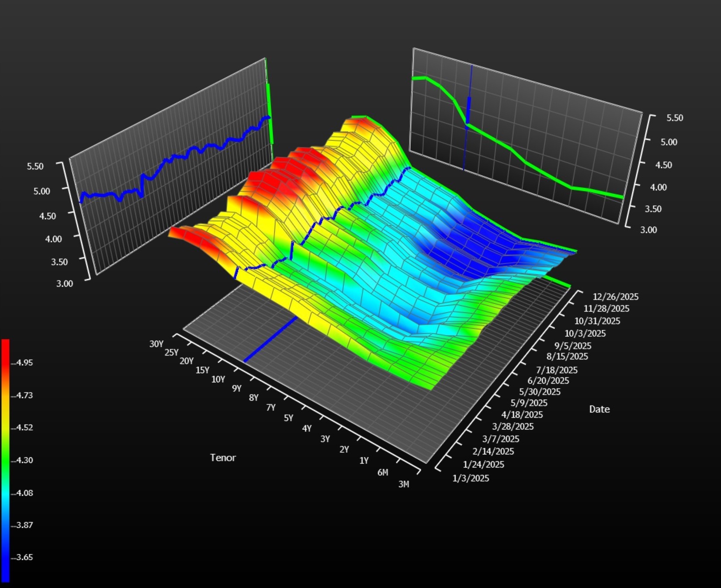Click the 3.00 label on right yield axis
Image resolution: width=721 pixels, height=588 pixels.
coord(648,230)
